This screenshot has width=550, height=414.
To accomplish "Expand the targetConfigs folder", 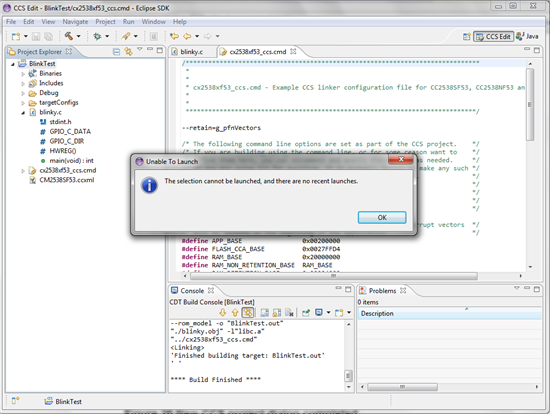I will [x=23, y=103].
